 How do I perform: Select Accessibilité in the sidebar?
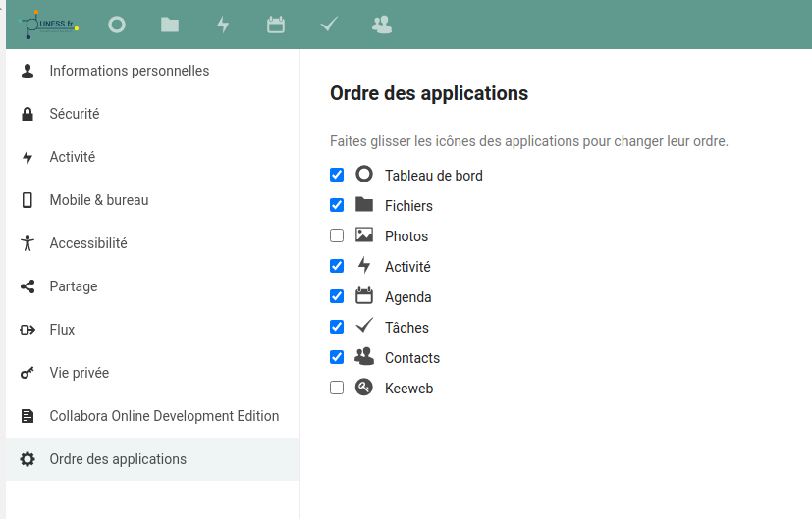click(x=88, y=243)
